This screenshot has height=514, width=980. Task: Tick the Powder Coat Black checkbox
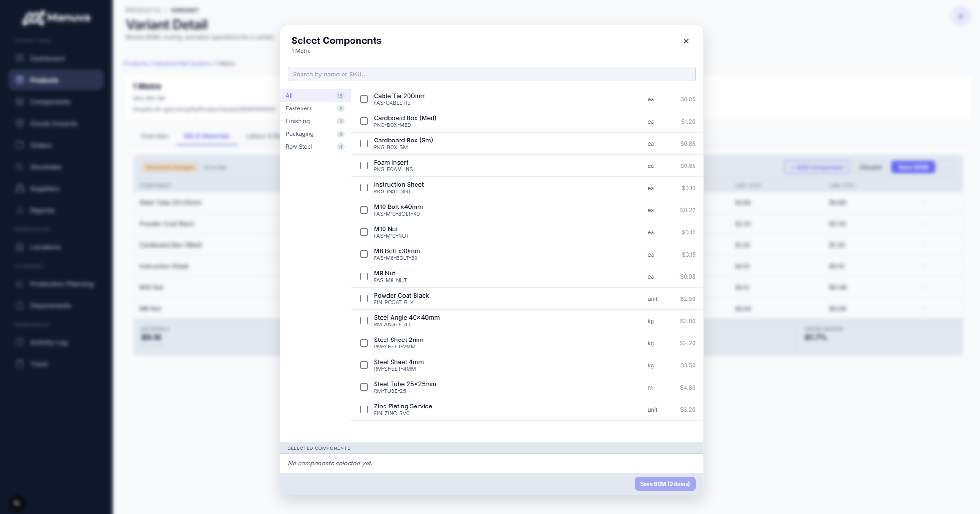coord(364,298)
